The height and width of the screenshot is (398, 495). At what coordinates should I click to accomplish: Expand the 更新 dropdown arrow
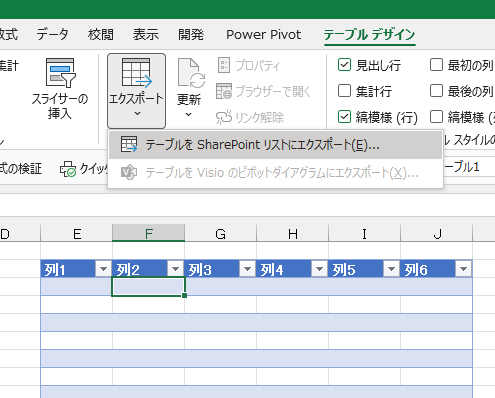coord(189,115)
